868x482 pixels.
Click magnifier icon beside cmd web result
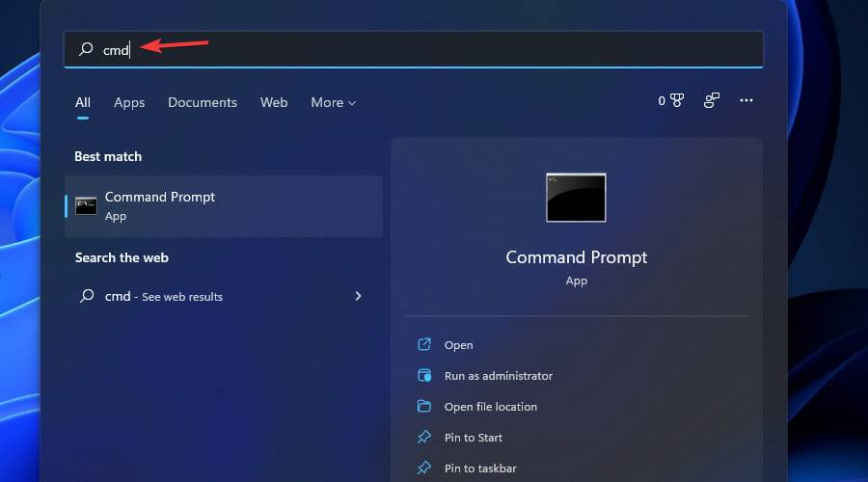point(87,296)
